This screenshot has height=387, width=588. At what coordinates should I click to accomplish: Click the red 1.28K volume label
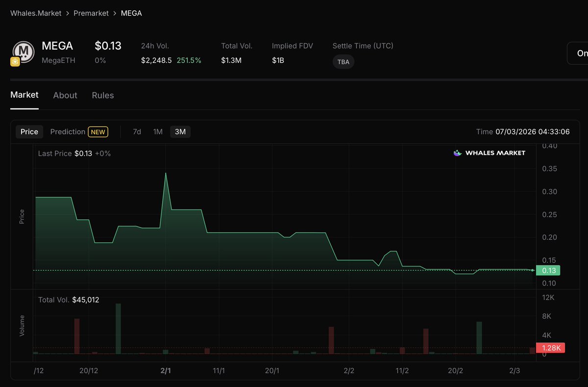click(x=551, y=348)
